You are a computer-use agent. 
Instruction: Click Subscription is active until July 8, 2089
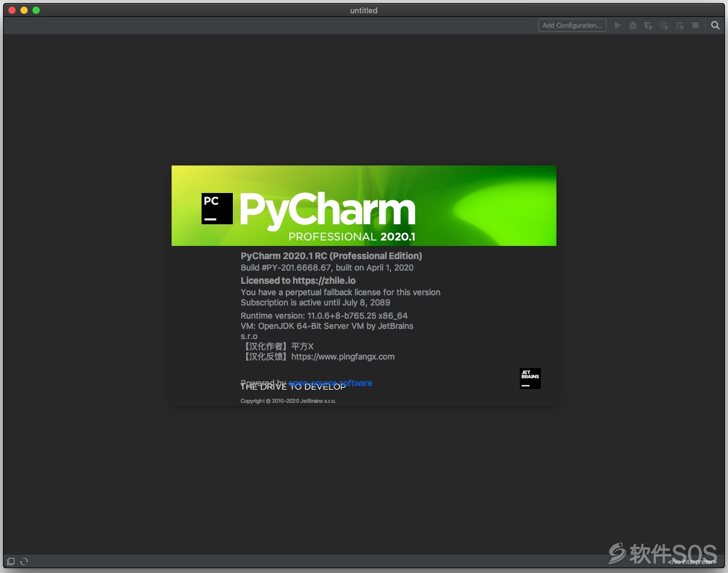pos(315,302)
